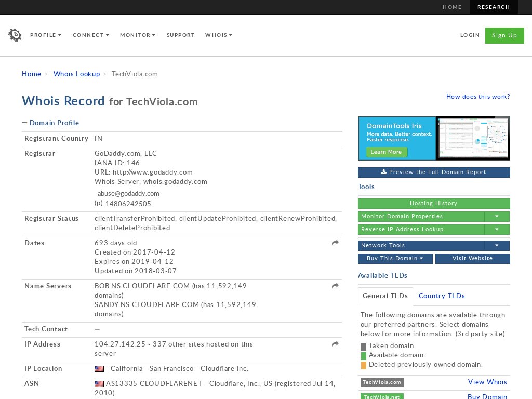
Task: Click the IANA ID: 146 text
Action: [117, 163]
